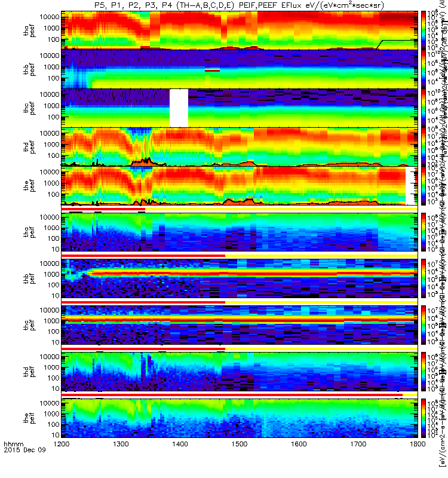Click the 1600 time axis label
The height and width of the screenshot is (478, 448).
point(299,444)
